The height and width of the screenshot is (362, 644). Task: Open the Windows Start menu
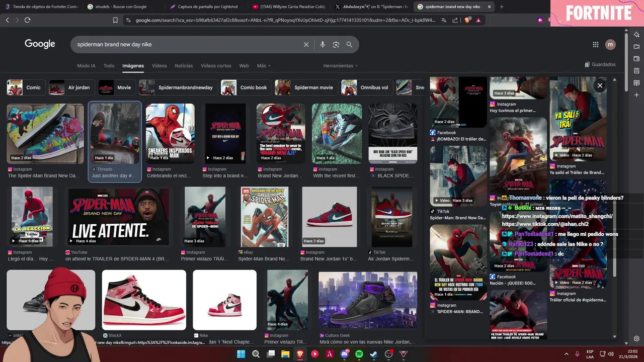pos(241,354)
